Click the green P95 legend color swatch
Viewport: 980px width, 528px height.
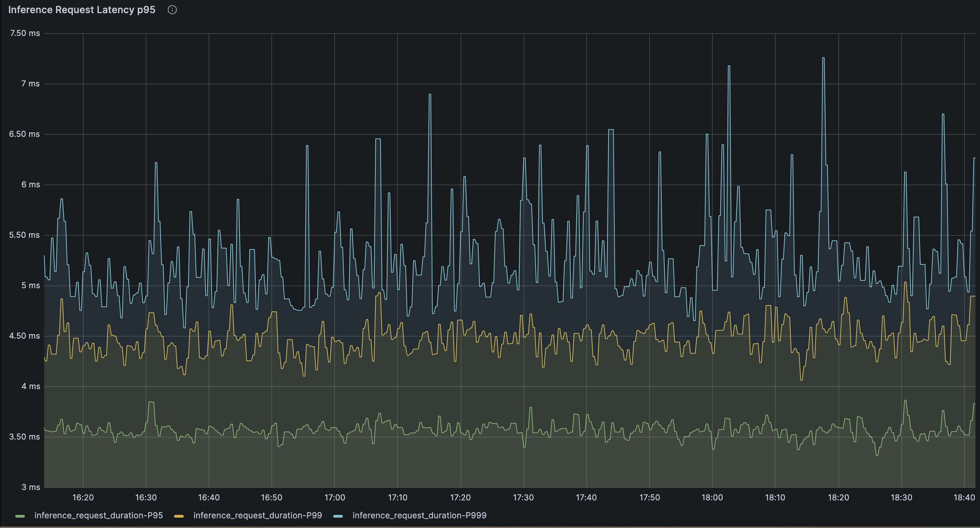(20, 516)
